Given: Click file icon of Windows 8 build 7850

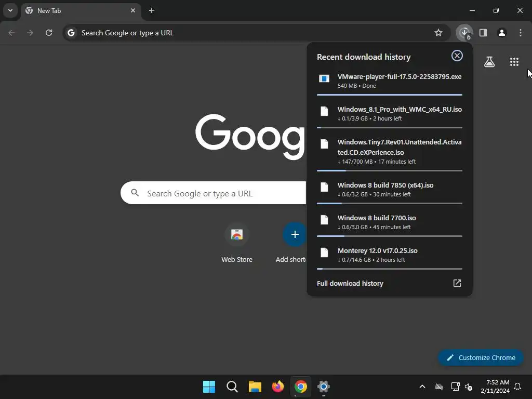Looking at the screenshot, I should 324,187.
